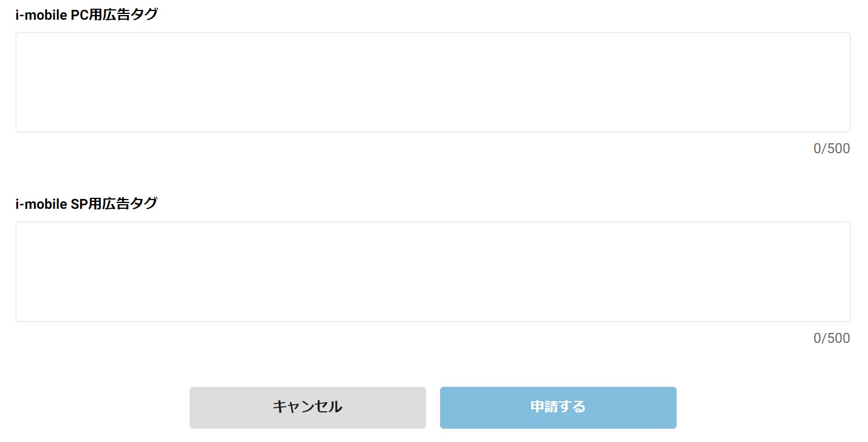Click the SP field character count indicator
The height and width of the screenshot is (442, 868).
tap(831, 338)
